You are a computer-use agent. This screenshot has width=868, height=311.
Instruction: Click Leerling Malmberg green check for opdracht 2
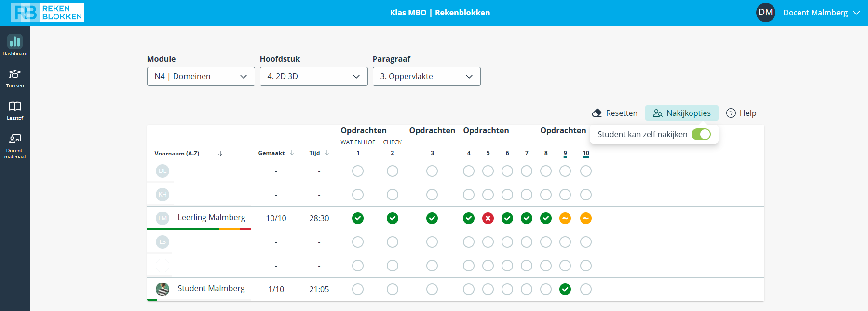click(393, 218)
